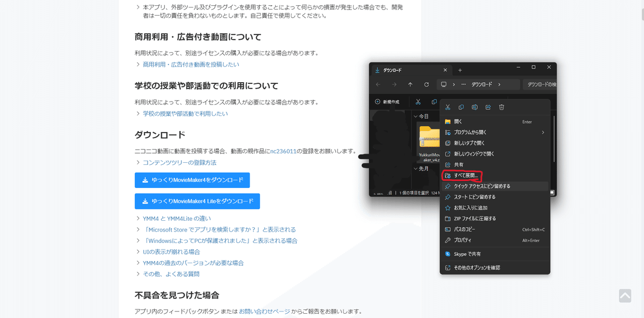Open the お問い合わせページ link
Image resolution: width=644 pixels, height=318 pixels.
265,311
